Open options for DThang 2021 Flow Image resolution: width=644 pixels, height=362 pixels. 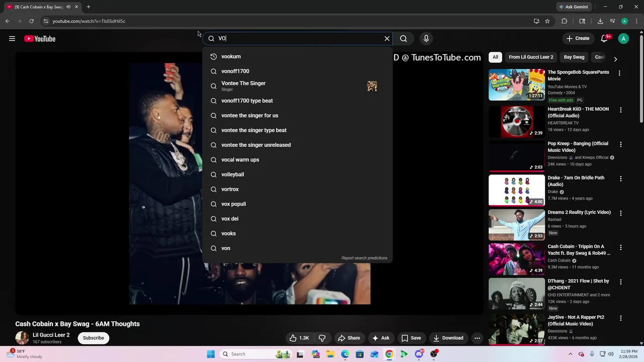point(621,282)
